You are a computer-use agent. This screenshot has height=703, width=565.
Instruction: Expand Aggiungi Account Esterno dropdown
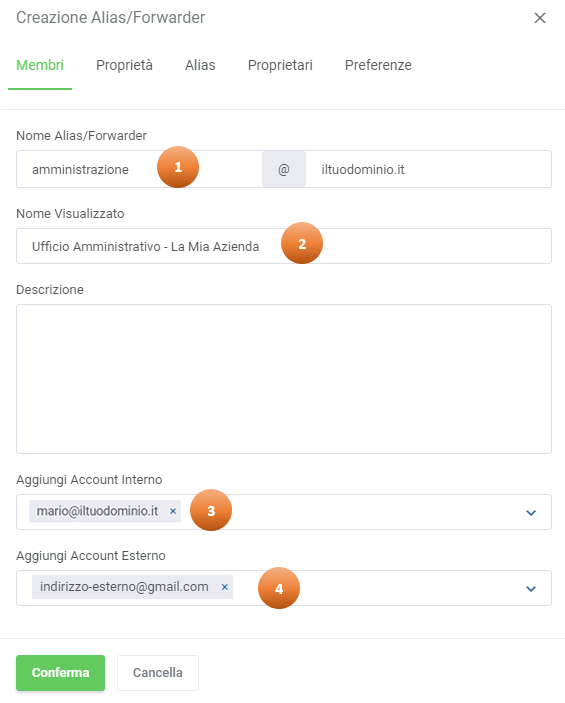click(x=531, y=589)
